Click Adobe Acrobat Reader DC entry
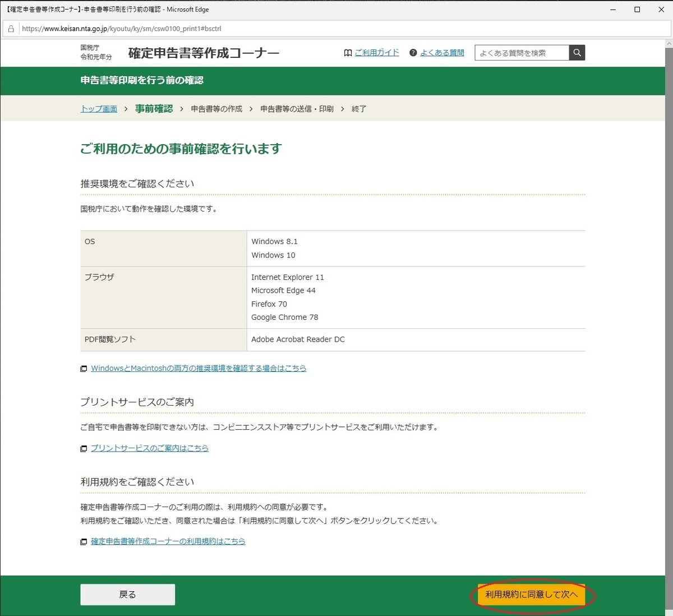Image resolution: width=673 pixels, height=616 pixels. 298,339
